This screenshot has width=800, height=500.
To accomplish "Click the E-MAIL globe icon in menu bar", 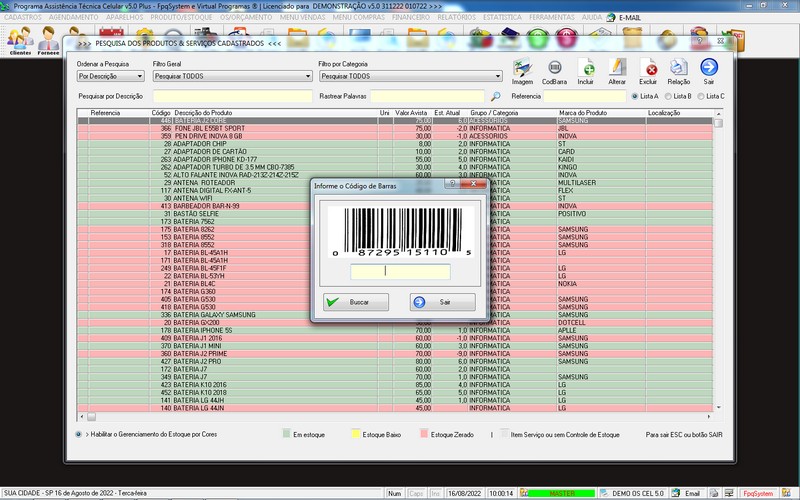I will coord(611,17).
